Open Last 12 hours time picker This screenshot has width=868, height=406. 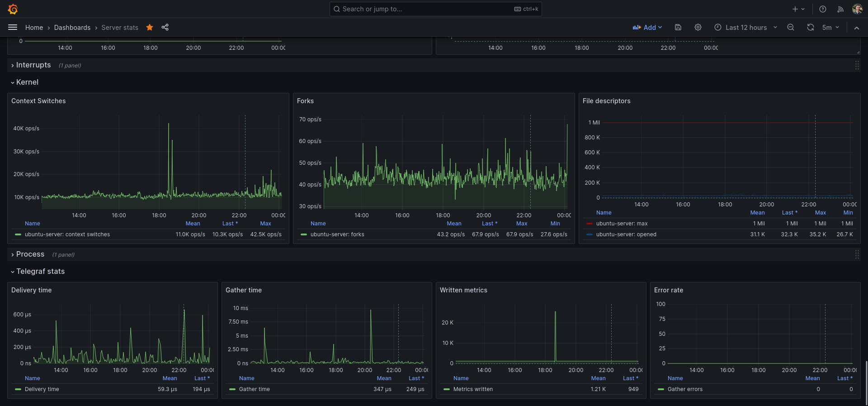point(746,28)
